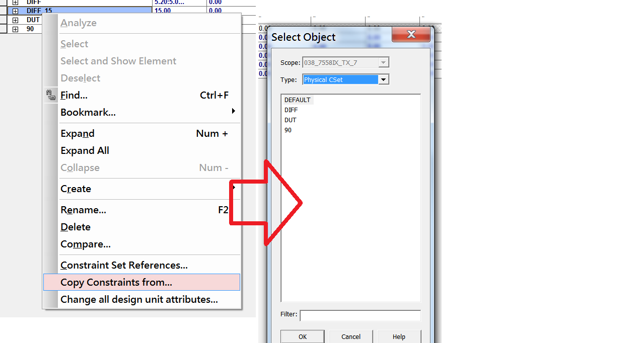Close the Select Object dialog
644x343 pixels.
click(x=411, y=34)
